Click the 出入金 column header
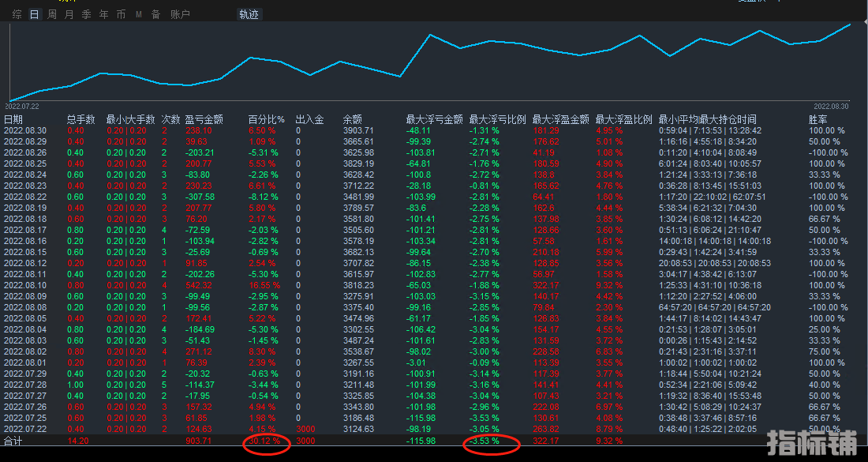This screenshot has width=868, height=462. point(310,120)
